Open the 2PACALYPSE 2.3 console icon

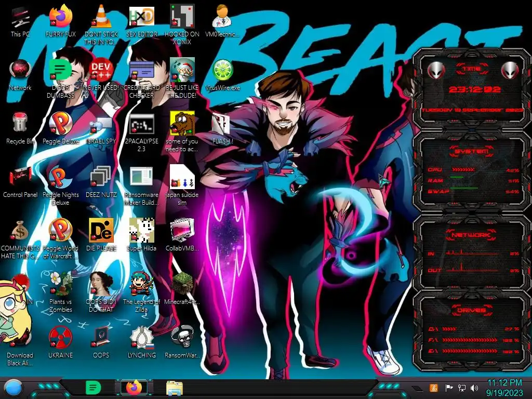tap(142, 124)
